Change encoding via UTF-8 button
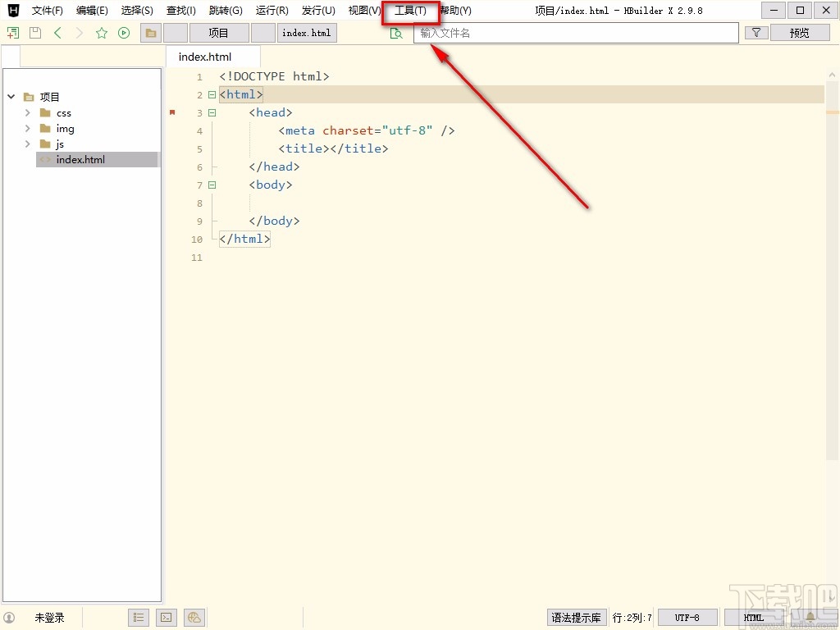This screenshot has width=840, height=630. [687, 618]
